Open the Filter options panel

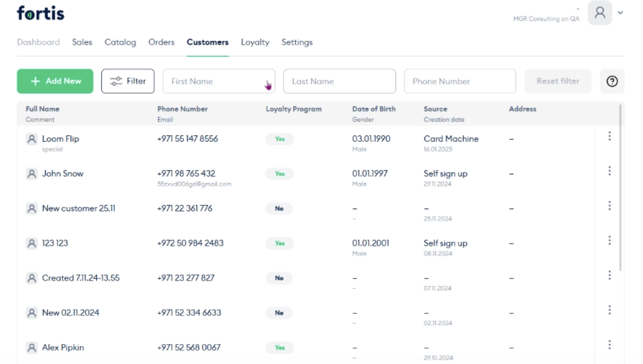click(128, 81)
